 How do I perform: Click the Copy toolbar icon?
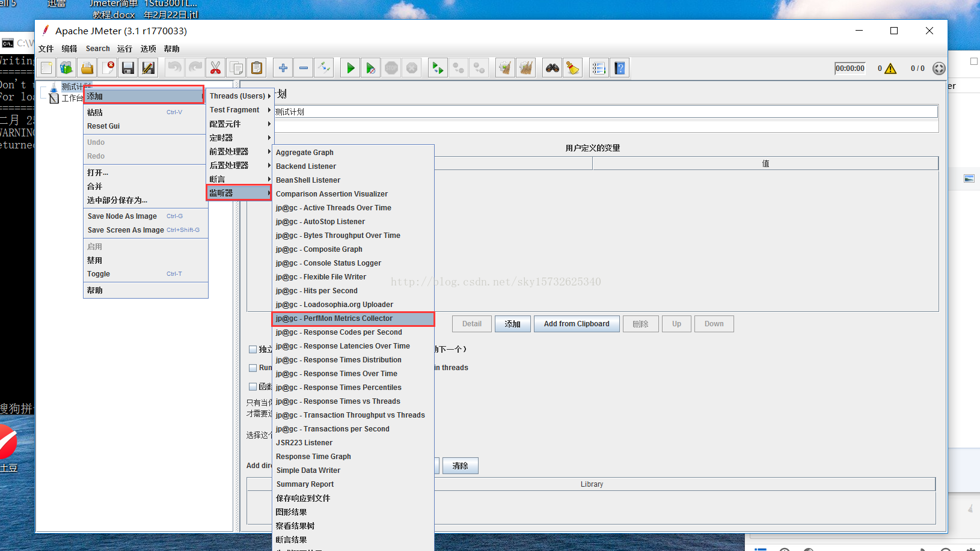click(236, 68)
